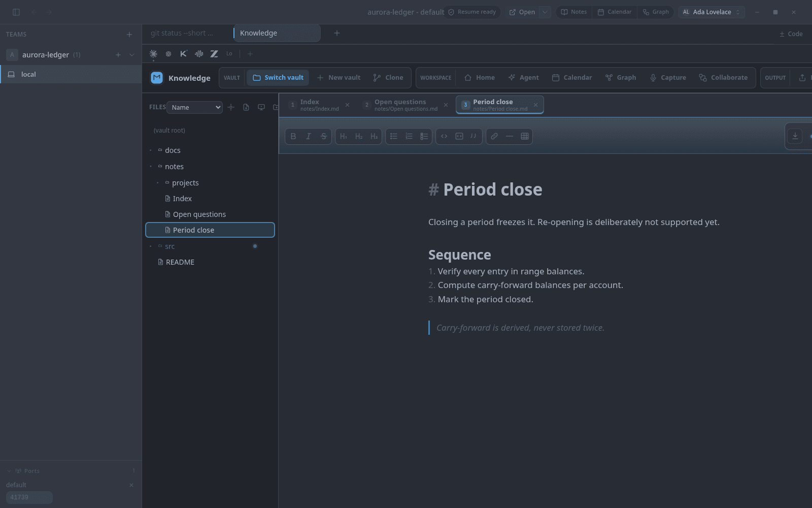Insert a hyperlink
The image size is (812, 508).
[x=494, y=136]
